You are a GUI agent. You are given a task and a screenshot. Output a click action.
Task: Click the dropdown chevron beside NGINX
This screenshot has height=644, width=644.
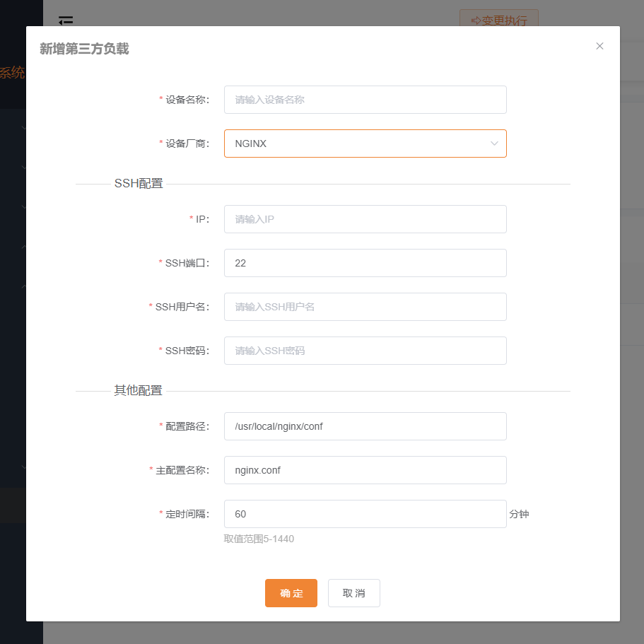[494, 143]
